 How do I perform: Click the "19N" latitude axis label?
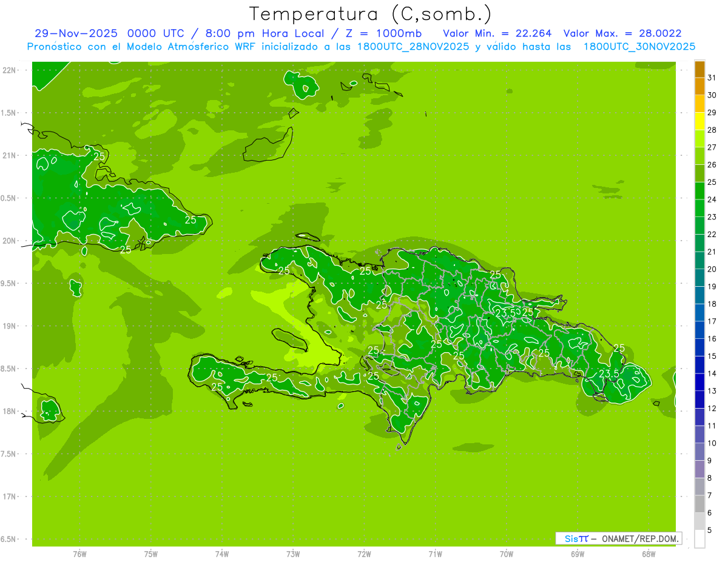tap(10, 326)
